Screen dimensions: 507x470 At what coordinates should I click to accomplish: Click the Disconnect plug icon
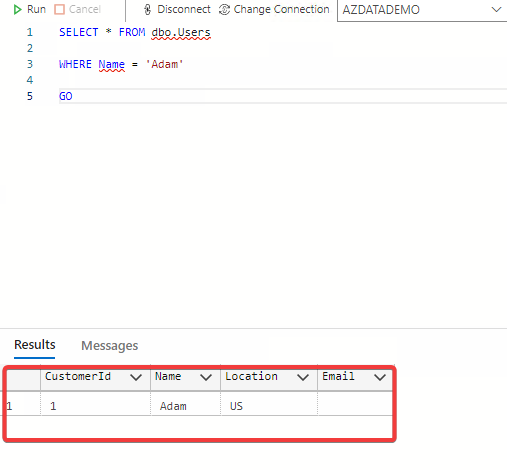pos(147,10)
